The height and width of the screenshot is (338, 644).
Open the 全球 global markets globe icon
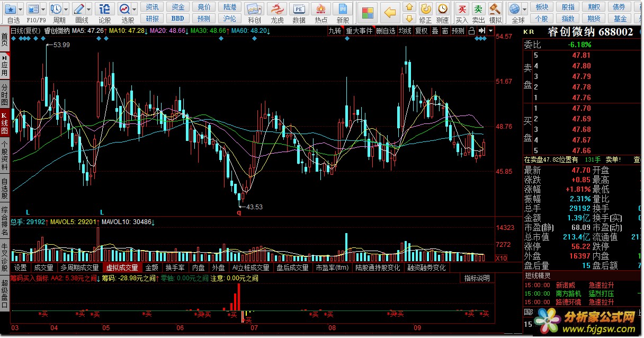click(x=514, y=9)
